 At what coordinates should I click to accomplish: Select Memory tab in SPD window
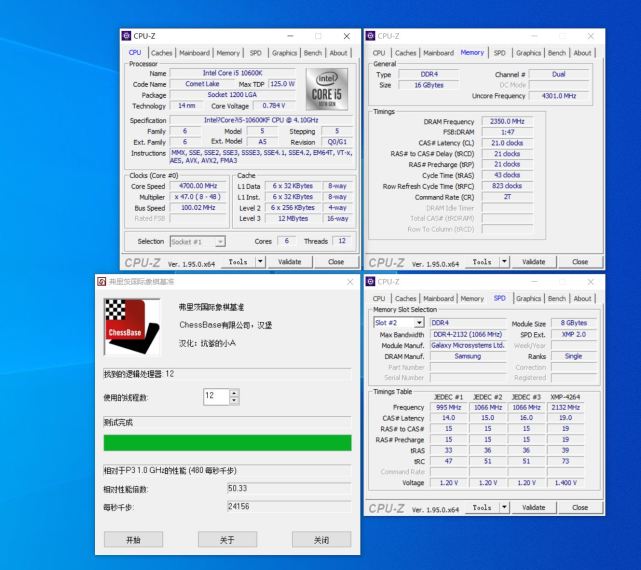coord(472,298)
